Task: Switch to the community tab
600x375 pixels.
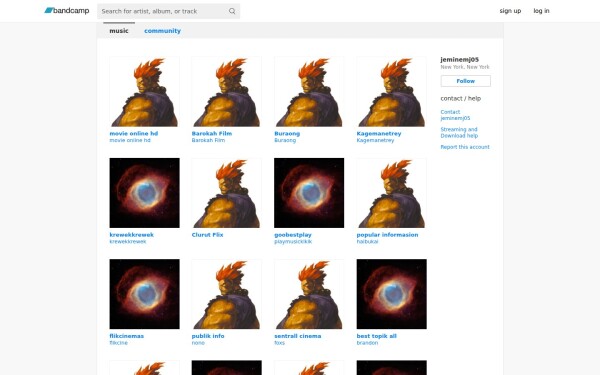Action: coord(162,31)
